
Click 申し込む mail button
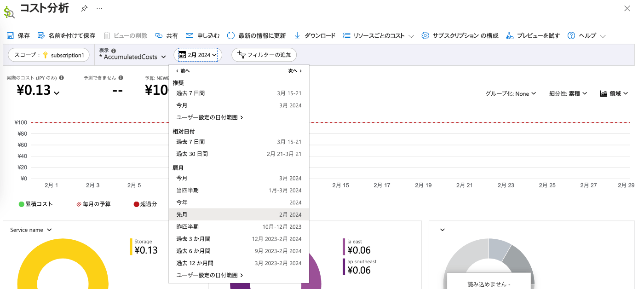pyautogui.click(x=202, y=35)
